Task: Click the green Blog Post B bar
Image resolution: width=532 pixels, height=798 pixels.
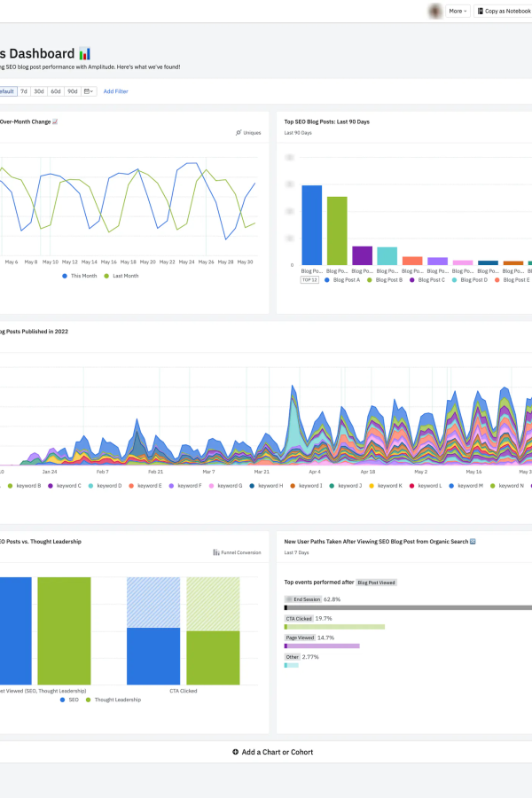Action: pos(337,231)
